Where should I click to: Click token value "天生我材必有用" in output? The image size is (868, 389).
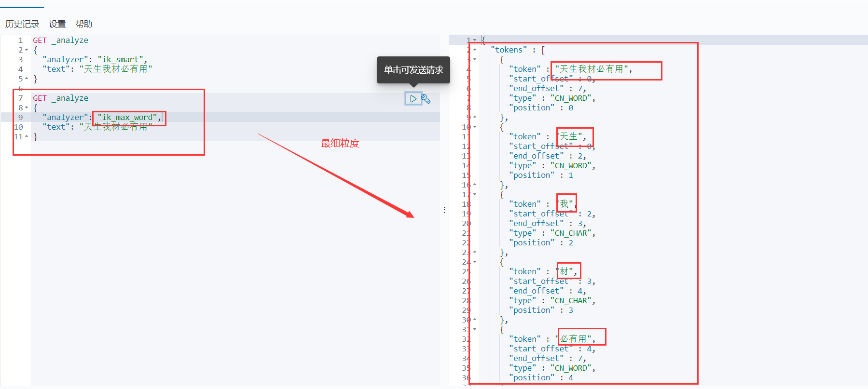click(x=591, y=69)
